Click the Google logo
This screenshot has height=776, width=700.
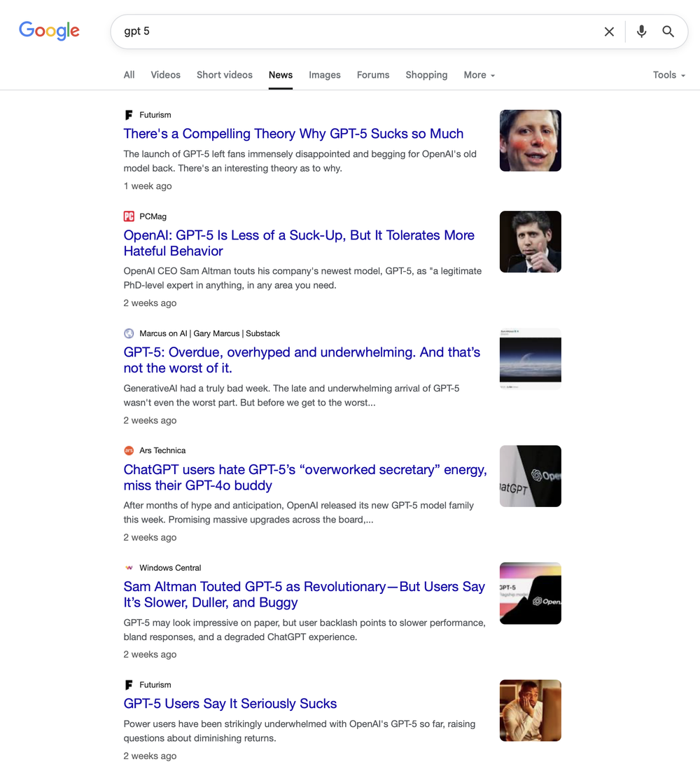(49, 31)
